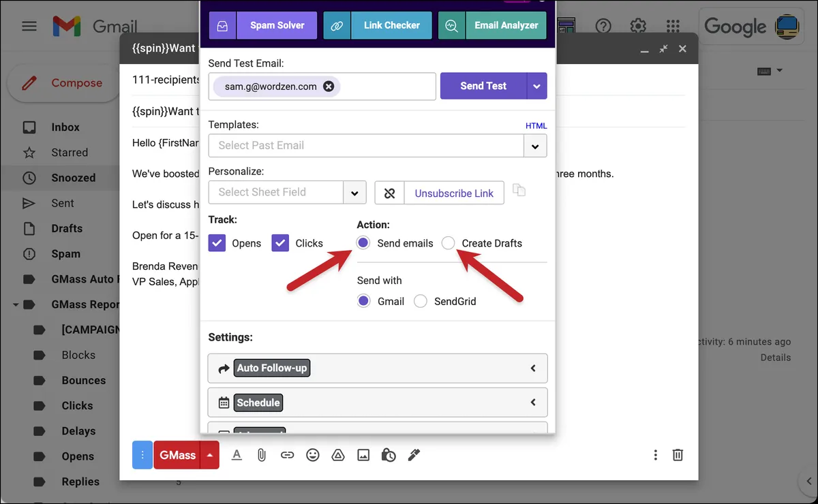Screen dimensions: 818x504
Task: Open the Blocks label
Action: coord(78,355)
